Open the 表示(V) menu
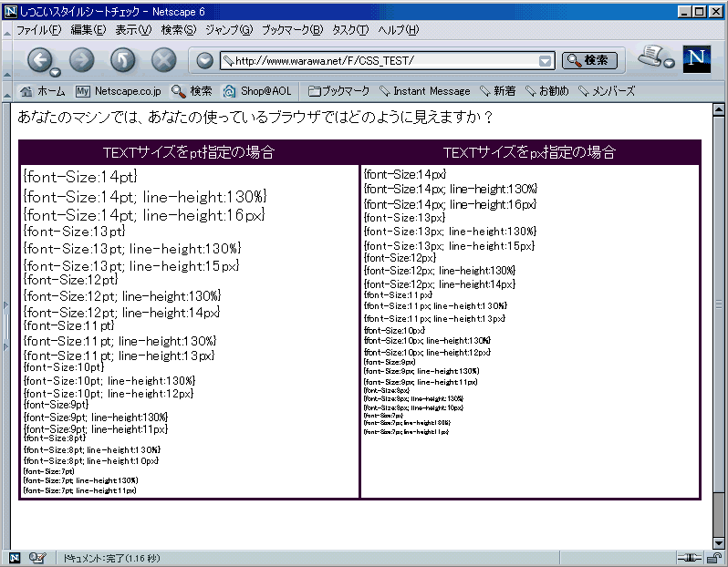 tap(133, 30)
